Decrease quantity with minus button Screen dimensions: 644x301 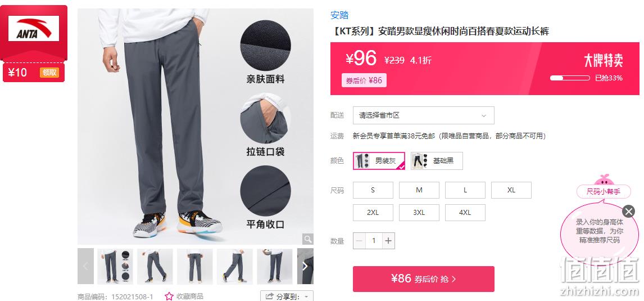click(360, 241)
